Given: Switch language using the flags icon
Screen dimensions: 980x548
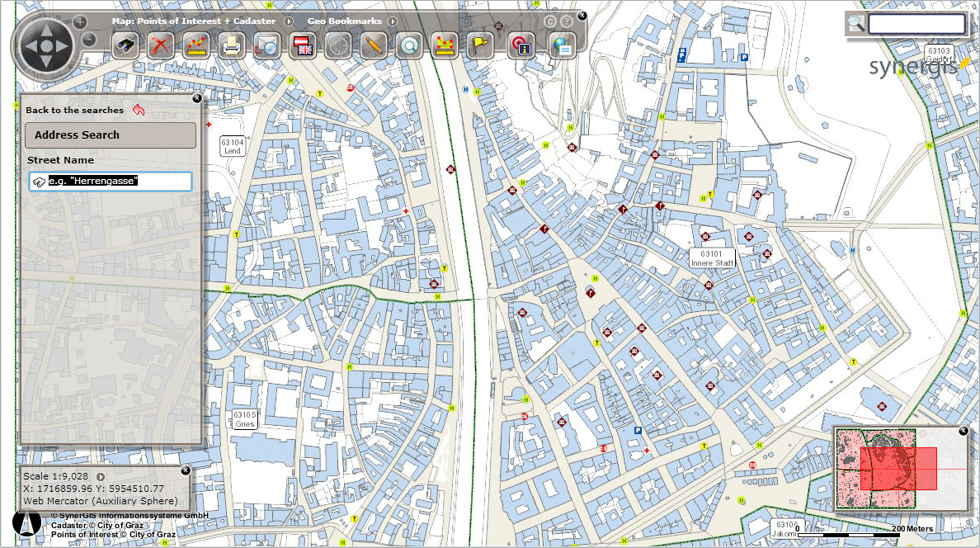Looking at the screenshot, I should pos(304,46).
